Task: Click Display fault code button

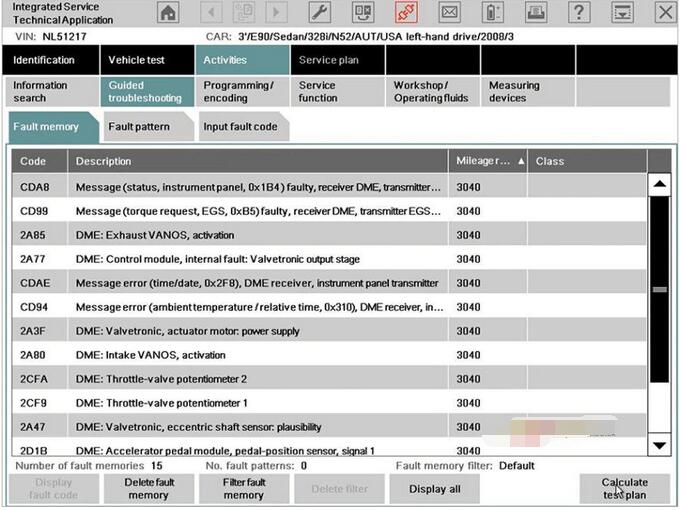Action: (54, 489)
